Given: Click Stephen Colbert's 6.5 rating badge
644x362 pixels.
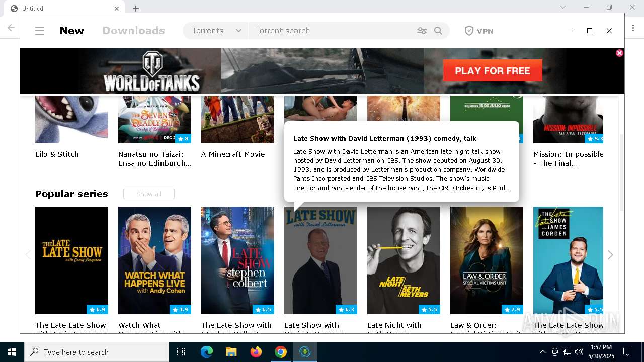Looking at the screenshot, I should (x=263, y=310).
